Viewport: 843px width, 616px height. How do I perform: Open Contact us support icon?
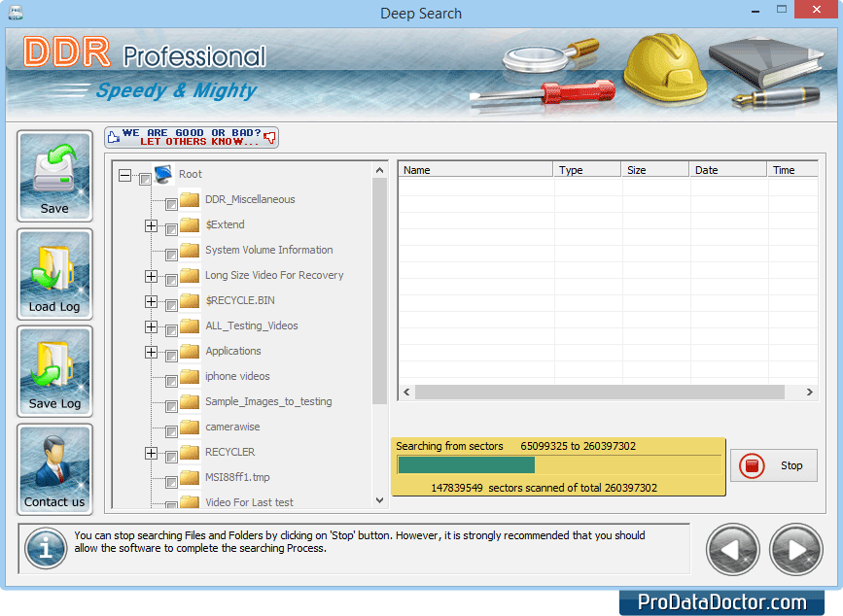pyautogui.click(x=54, y=469)
